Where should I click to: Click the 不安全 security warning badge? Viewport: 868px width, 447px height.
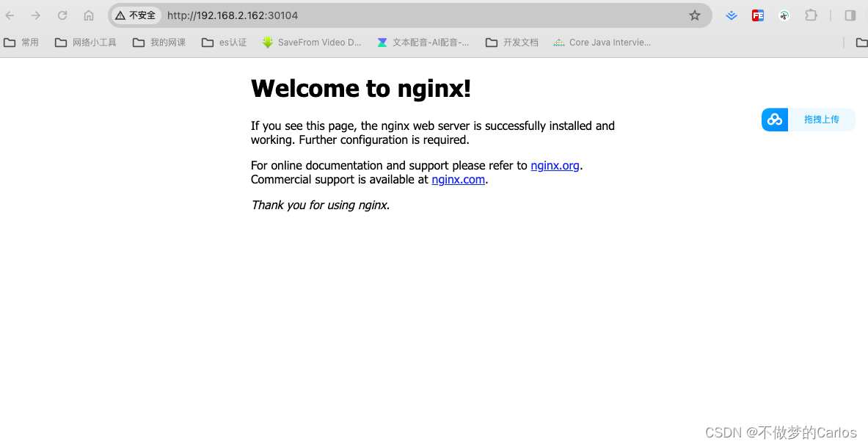tap(136, 15)
